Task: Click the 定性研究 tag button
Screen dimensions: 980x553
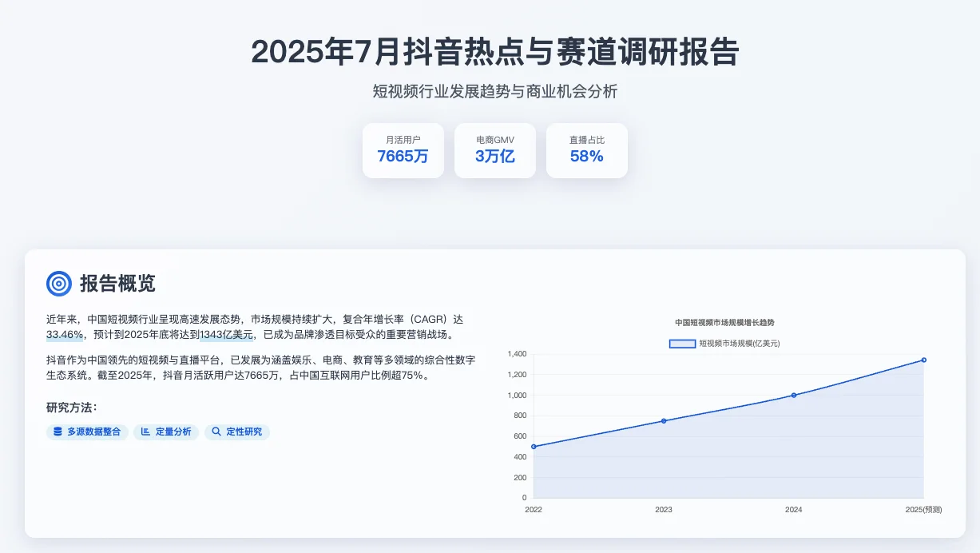Action: point(237,432)
